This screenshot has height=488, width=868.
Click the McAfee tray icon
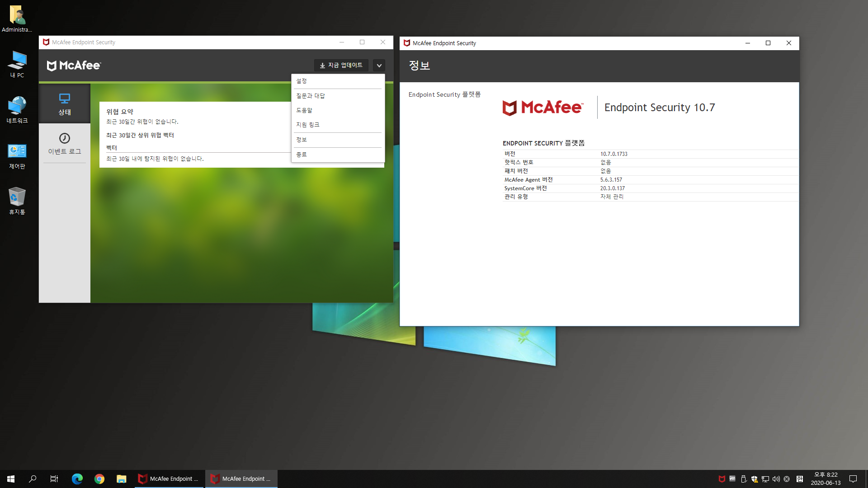tap(722, 479)
